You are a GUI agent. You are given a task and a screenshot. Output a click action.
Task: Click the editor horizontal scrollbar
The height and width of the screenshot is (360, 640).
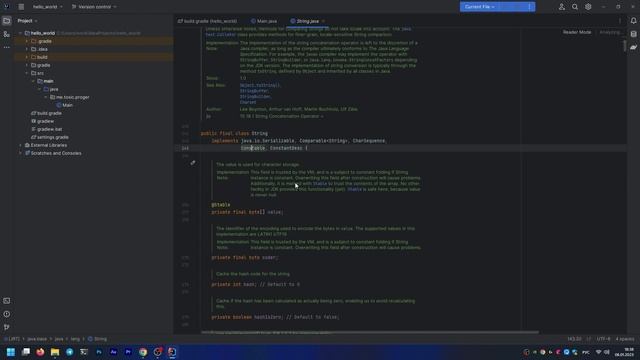[370, 333]
